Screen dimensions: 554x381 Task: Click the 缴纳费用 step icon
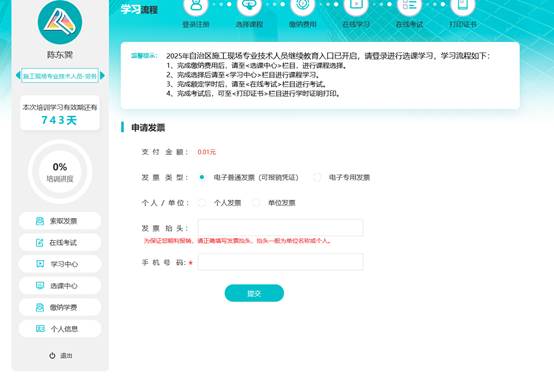point(302,5)
